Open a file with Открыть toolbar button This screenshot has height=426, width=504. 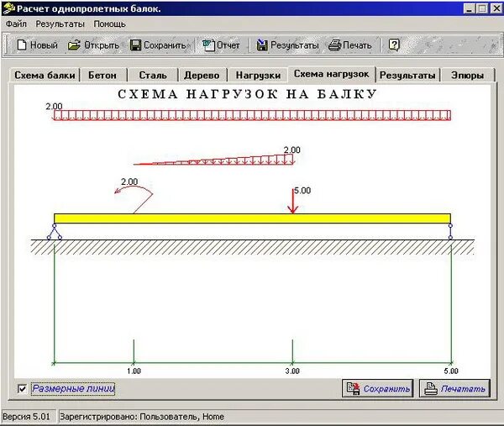(x=93, y=45)
